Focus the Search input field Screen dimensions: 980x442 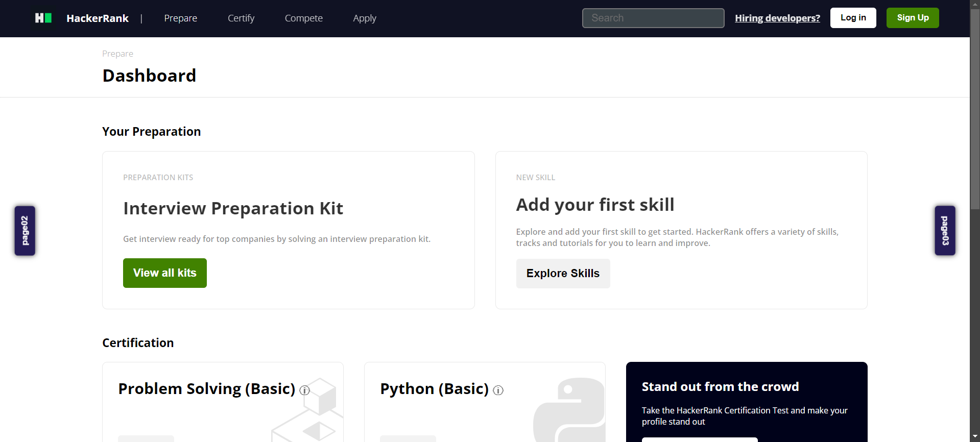(x=653, y=18)
